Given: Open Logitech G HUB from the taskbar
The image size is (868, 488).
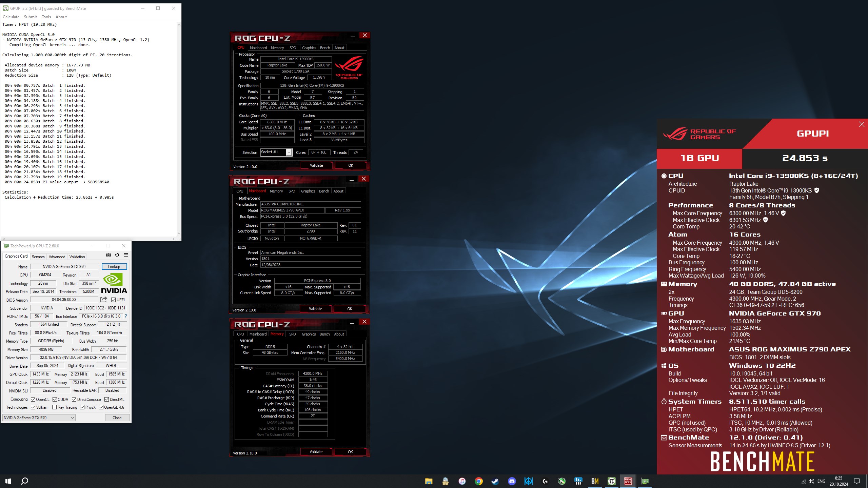Looking at the screenshot, I should click(545, 481).
